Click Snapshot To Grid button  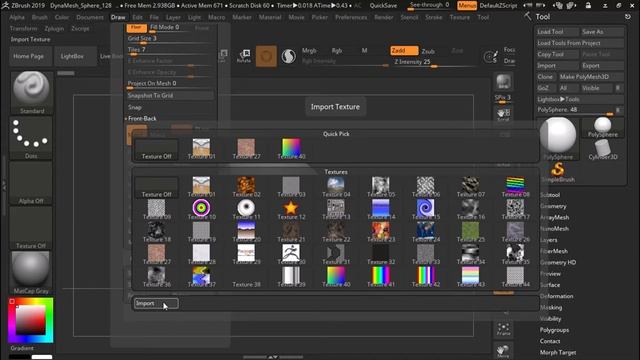(x=170, y=96)
